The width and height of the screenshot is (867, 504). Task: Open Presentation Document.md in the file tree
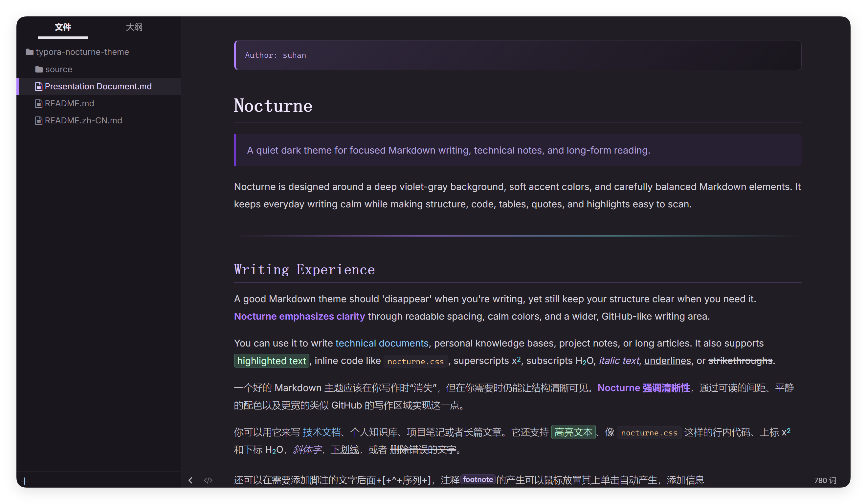pos(98,86)
